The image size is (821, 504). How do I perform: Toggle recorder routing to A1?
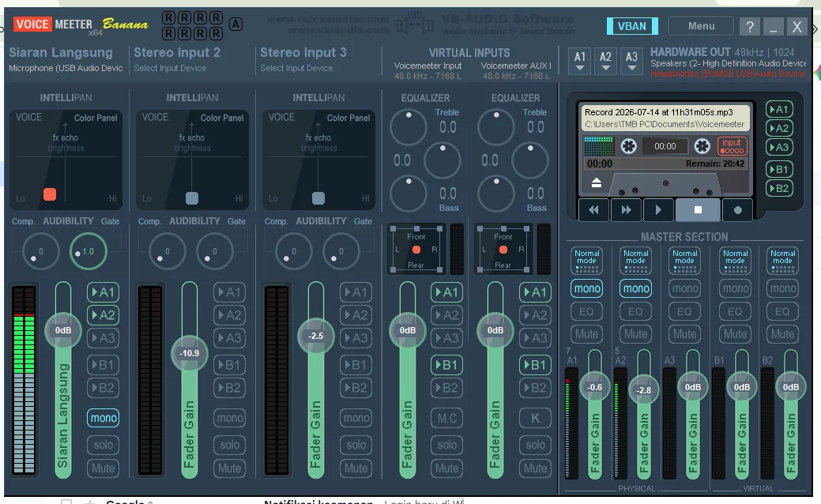[778, 109]
